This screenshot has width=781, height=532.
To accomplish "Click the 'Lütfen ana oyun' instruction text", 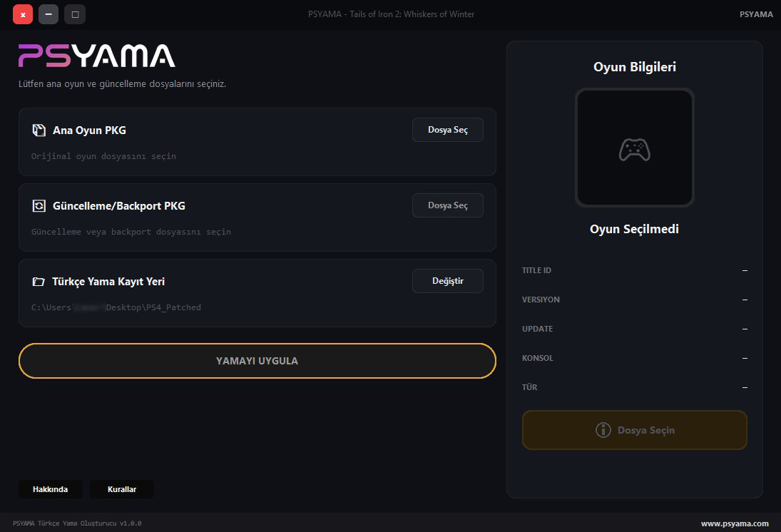I will [122, 84].
